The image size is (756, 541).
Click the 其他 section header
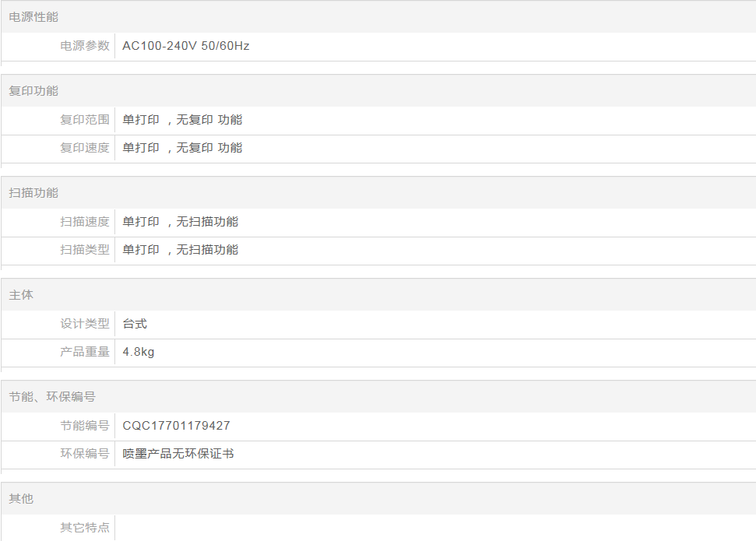click(21, 499)
